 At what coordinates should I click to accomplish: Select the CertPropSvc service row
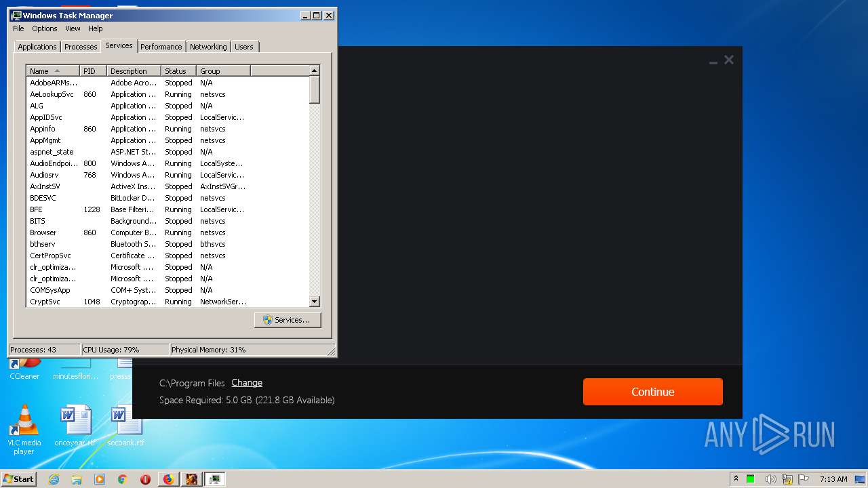167,256
